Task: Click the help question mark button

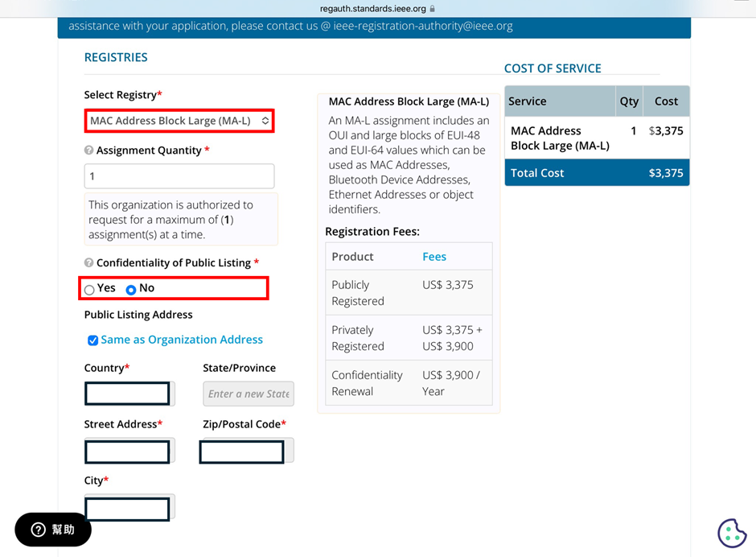Action: 53,530
